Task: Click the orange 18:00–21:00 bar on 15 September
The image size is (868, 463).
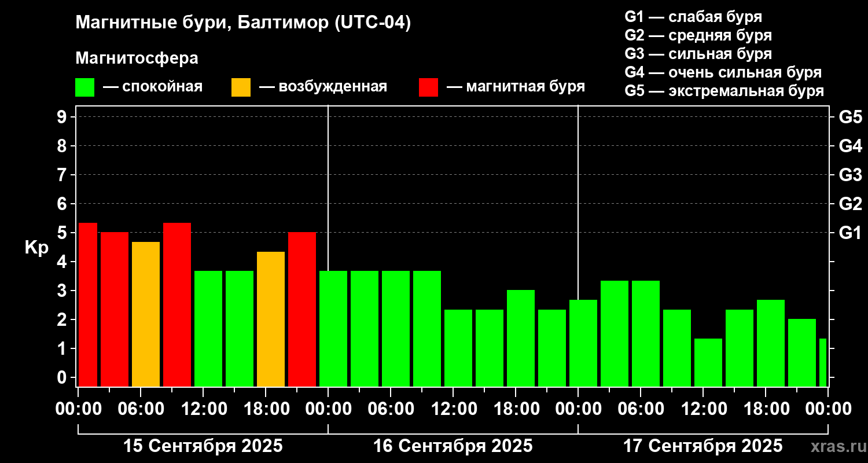Action: click(x=271, y=319)
